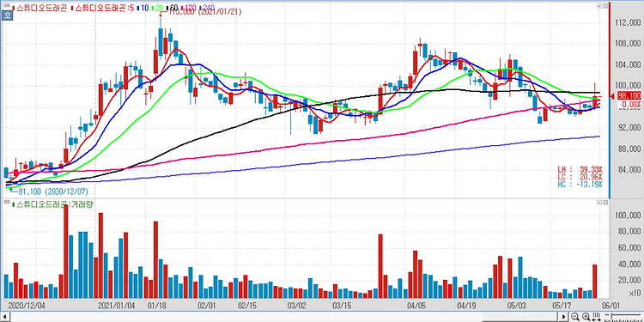Image resolution: width=644 pixels, height=322 pixels.
Task: Click the chart zoom slider handle
Action: (611, 315)
